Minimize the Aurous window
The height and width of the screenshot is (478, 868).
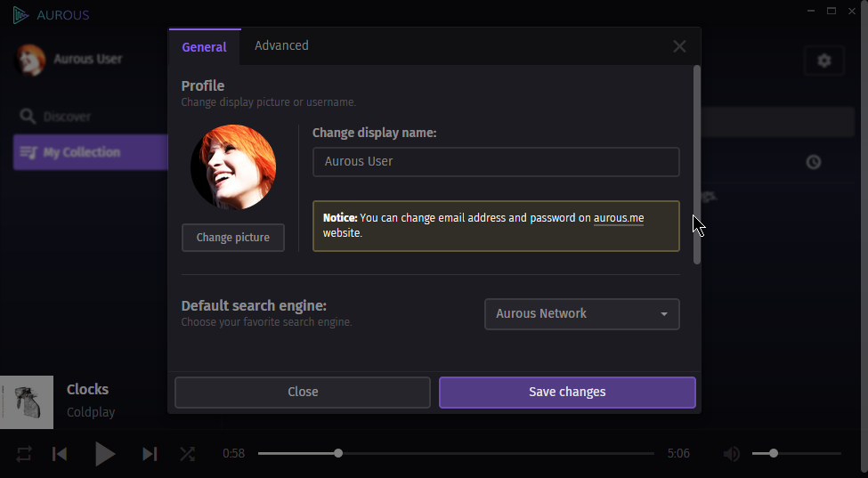[x=811, y=11]
